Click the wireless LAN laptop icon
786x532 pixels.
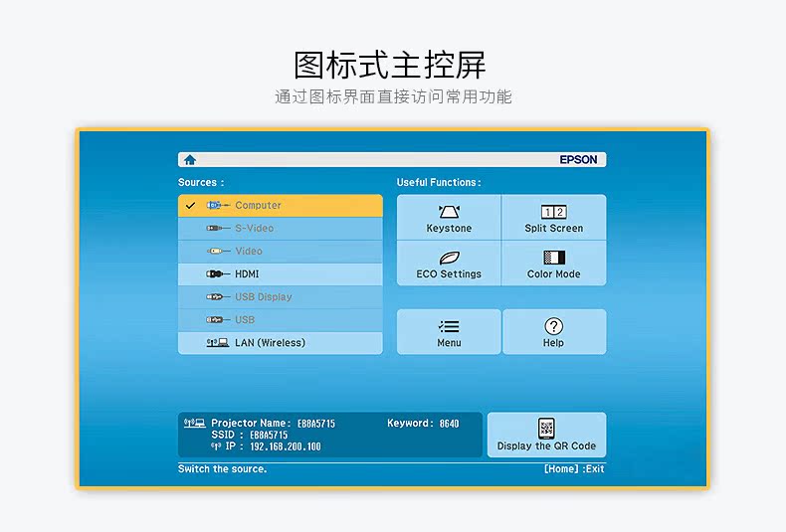(x=218, y=343)
